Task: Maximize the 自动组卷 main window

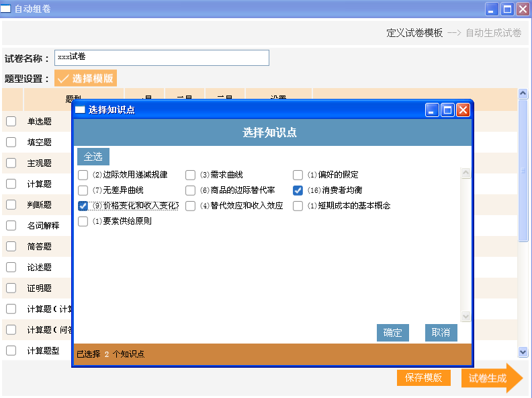Action: point(508,9)
